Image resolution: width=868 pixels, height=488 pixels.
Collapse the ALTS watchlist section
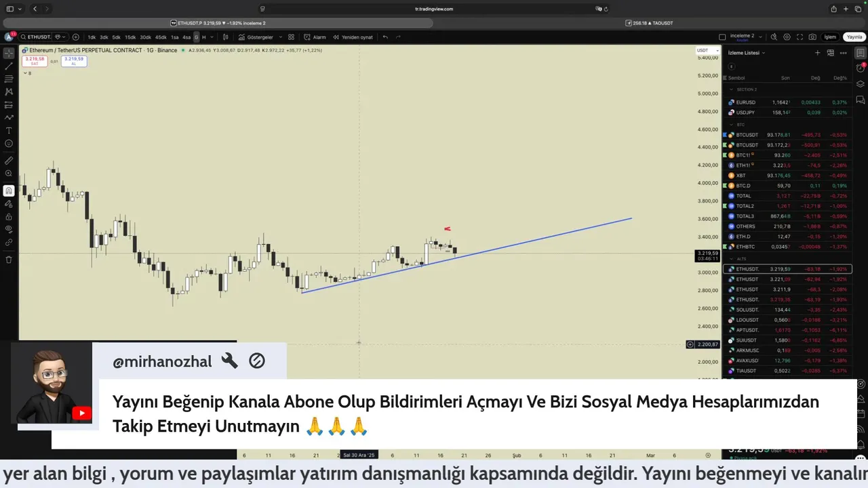point(731,259)
